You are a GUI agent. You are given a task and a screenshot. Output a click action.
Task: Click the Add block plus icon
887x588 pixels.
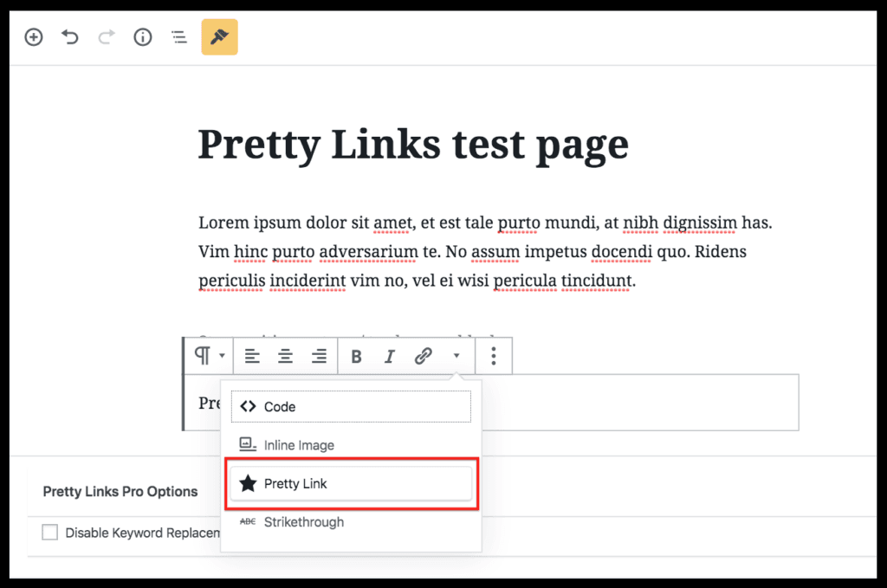33,37
